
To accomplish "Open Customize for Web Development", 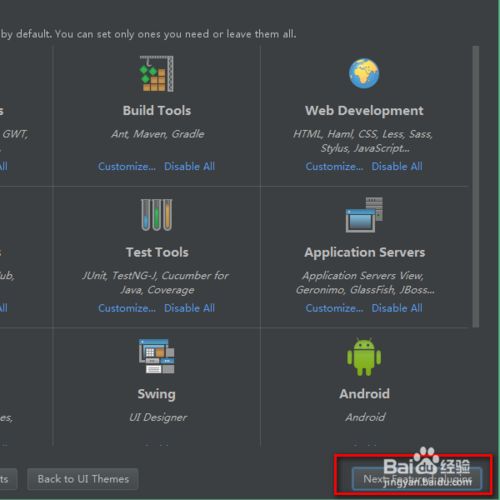I will [334, 166].
